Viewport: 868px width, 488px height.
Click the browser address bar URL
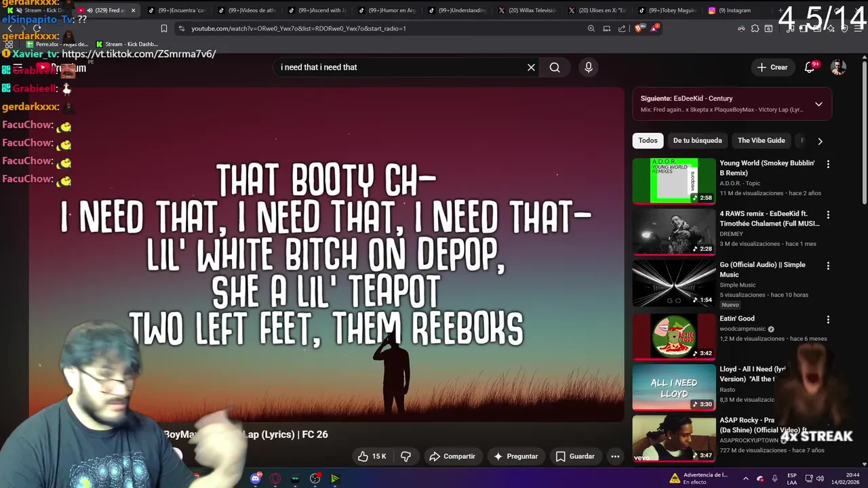pos(298,28)
